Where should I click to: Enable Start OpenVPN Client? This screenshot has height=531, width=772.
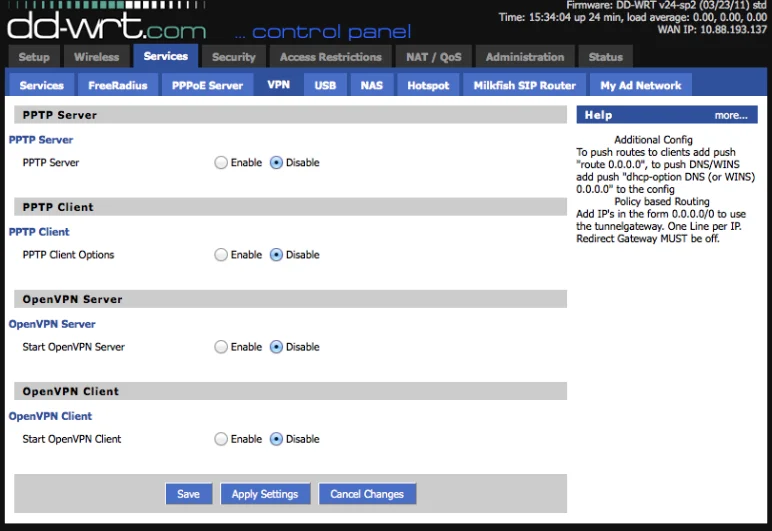[221, 439]
